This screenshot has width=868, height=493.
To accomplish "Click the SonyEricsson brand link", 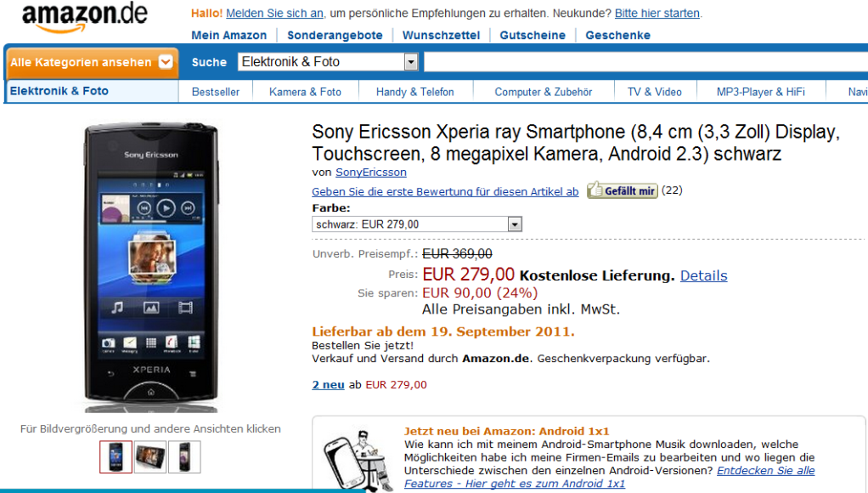I will (371, 173).
